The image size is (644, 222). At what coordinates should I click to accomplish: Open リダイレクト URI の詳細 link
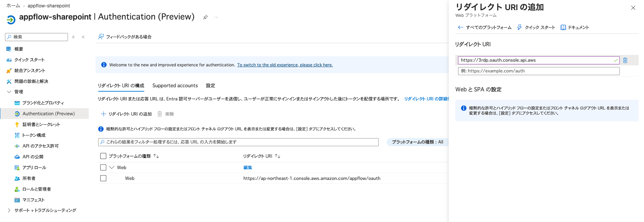click(x=426, y=99)
